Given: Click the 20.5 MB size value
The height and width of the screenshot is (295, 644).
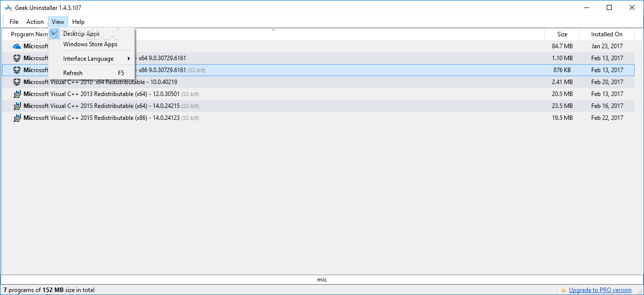Looking at the screenshot, I should [x=562, y=94].
